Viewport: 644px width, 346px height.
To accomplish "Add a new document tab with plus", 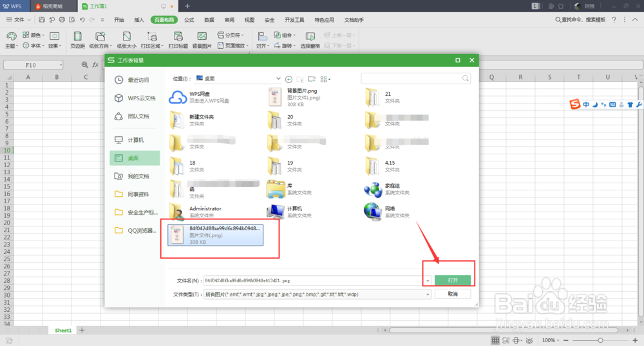I will 187,6.
